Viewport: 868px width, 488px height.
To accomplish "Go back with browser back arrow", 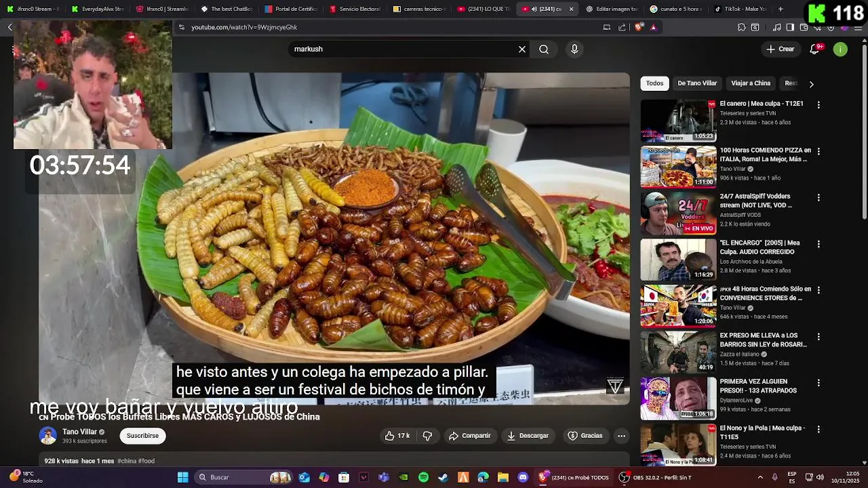I will pyautogui.click(x=9, y=27).
